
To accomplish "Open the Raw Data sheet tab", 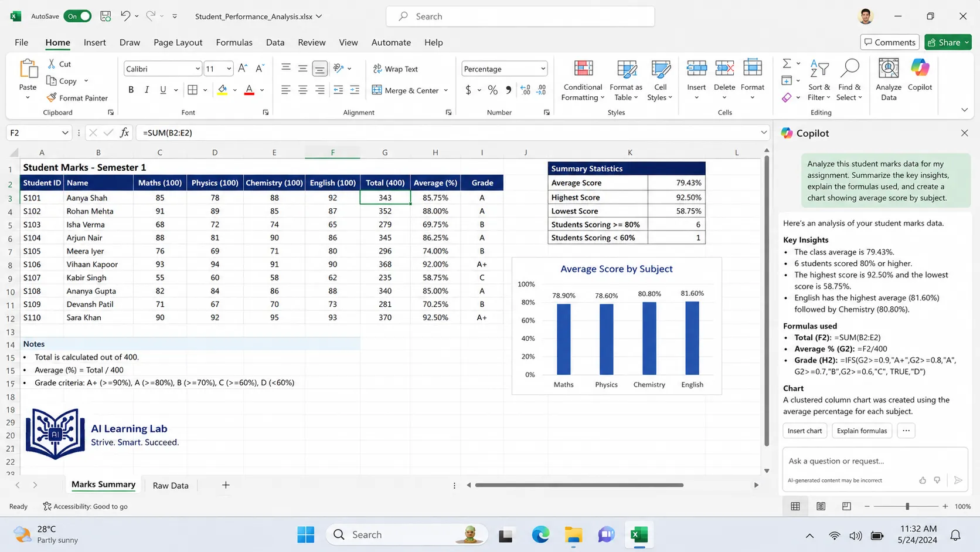I will 171,485.
